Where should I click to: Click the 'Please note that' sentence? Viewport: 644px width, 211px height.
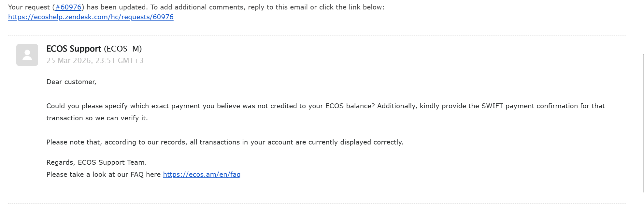225,142
